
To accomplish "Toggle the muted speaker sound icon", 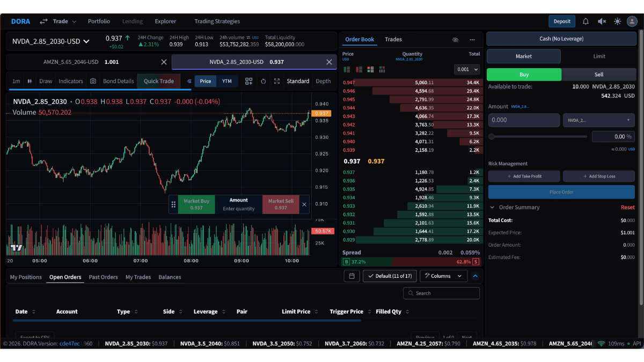I will (602, 21).
